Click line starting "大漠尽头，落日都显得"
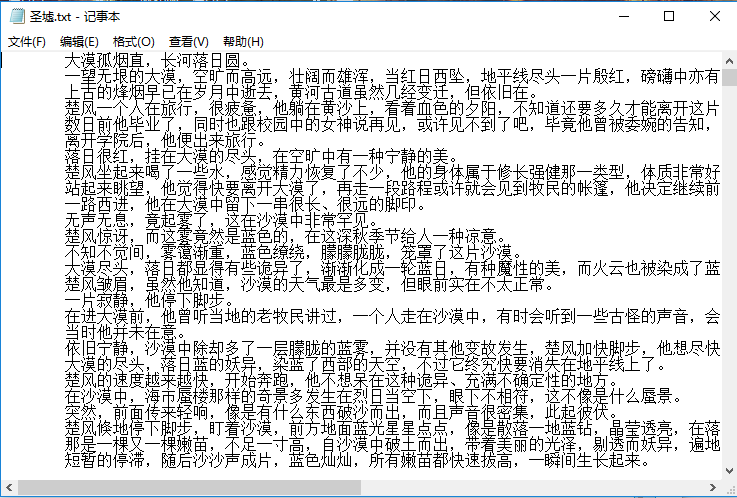The image size is (737, 498). click(x=392, y=268)
